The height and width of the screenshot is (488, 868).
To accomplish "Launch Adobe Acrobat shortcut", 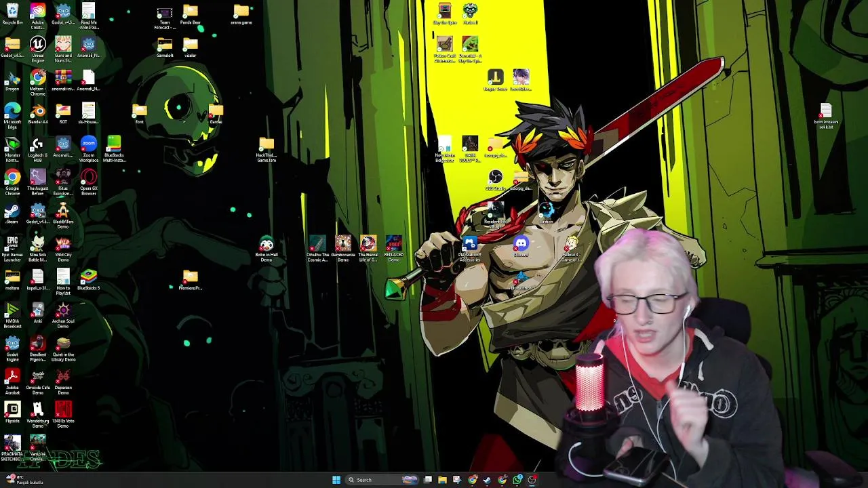I will coord(12,382).
